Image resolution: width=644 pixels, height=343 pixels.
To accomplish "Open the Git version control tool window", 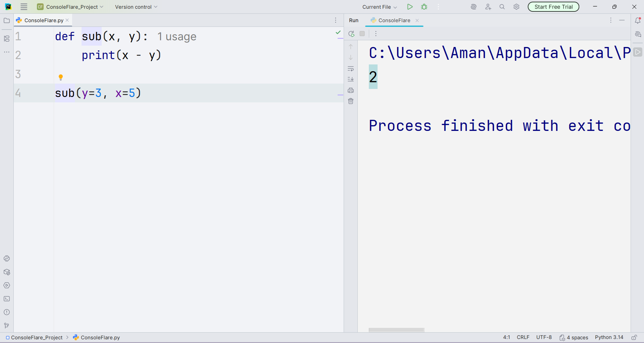I will click(x=7, y=326).
